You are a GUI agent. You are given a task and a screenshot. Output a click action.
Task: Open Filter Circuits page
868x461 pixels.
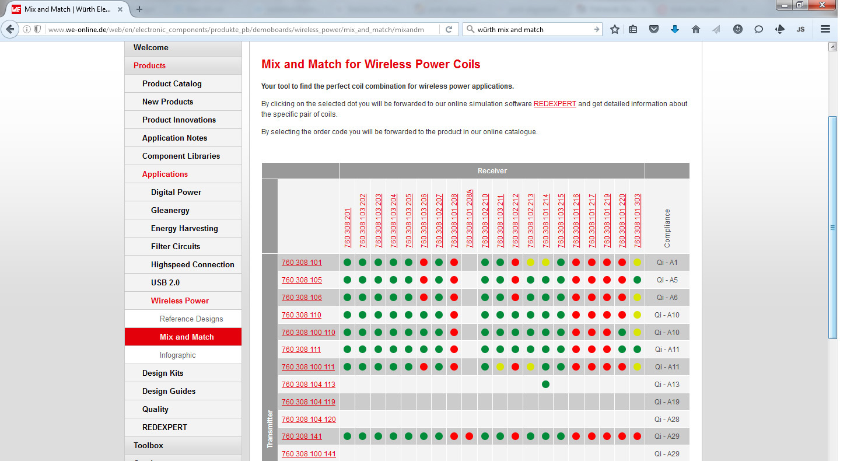point(183,246)
